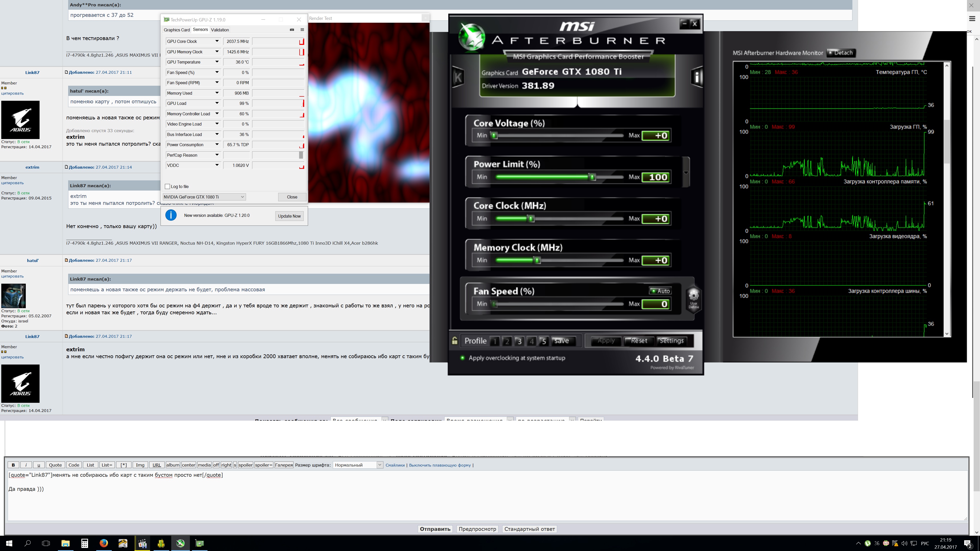980x551 pixels.
Task: Click the Power Limit slider handle
Action: pos(592,177)
